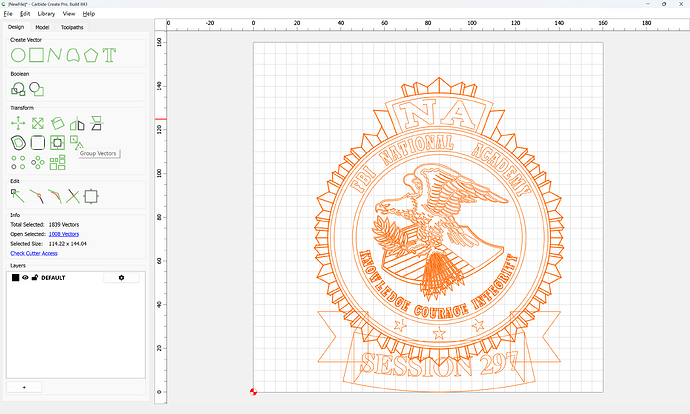Add a new layer with the plus button

click(x=24, y=387)
